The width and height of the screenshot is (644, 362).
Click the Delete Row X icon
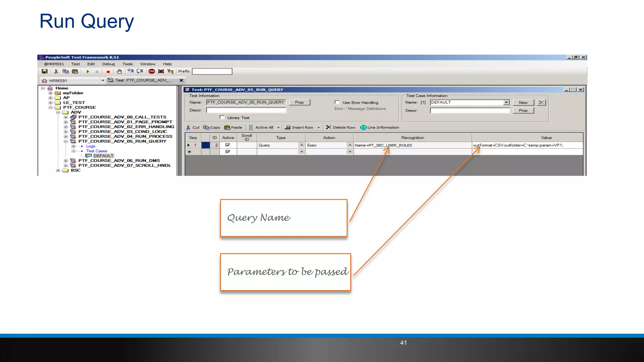[x=329, y=127]
